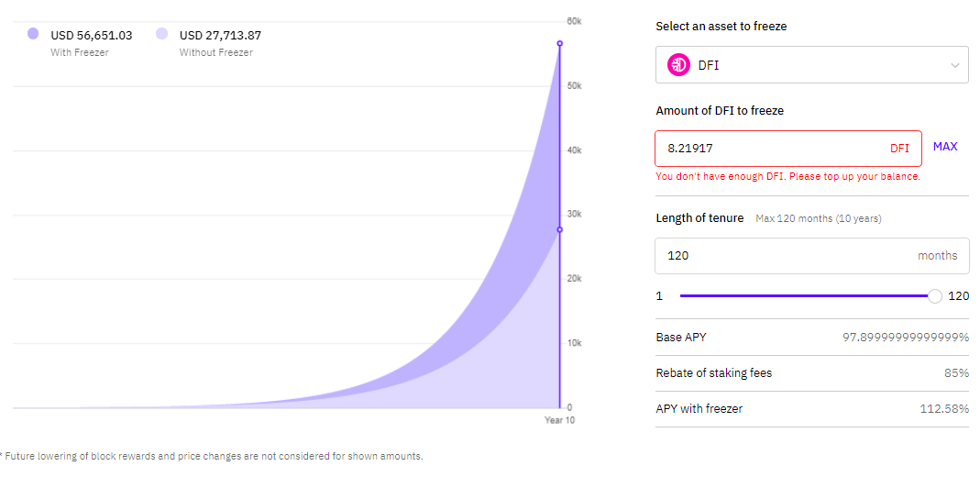
Task: Open the asset dropdown chevron
Action: (955, 65)
